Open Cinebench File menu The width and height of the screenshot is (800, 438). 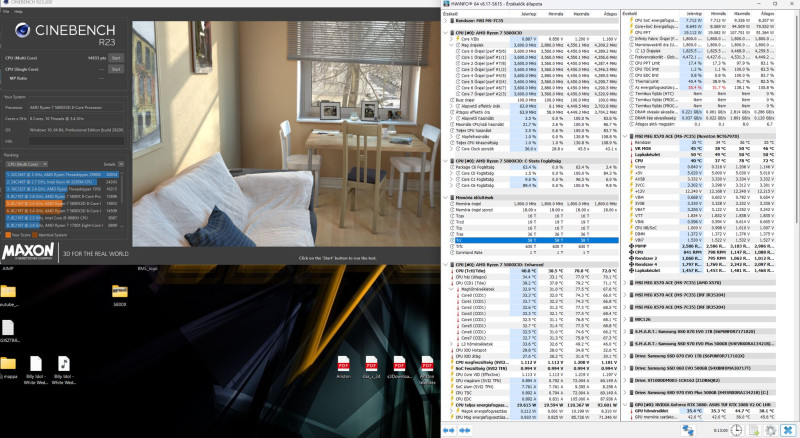click(x=6, y=11)
